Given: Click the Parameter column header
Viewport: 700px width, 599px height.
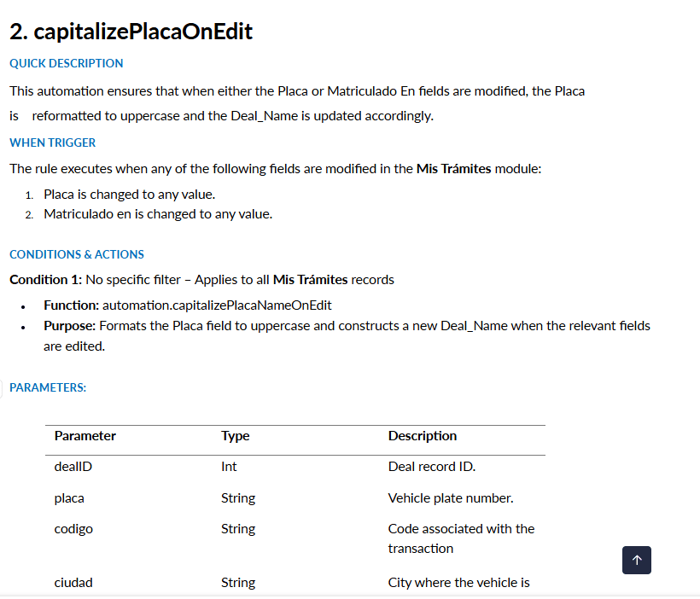Looking at the screenshot, I should pos(85,436).
